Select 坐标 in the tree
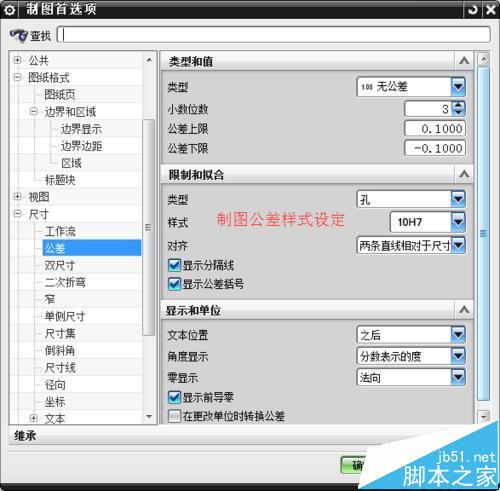500x491 pixels. pos(55,402)
